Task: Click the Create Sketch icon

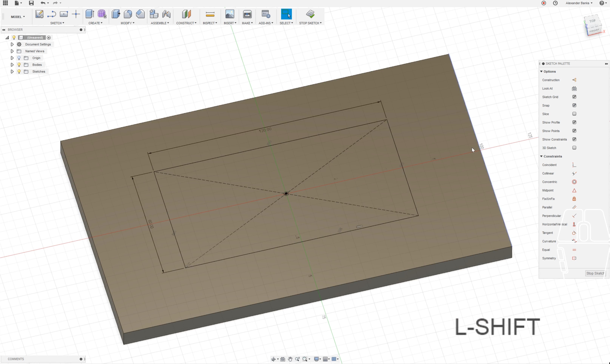Action: coord(39,14)
